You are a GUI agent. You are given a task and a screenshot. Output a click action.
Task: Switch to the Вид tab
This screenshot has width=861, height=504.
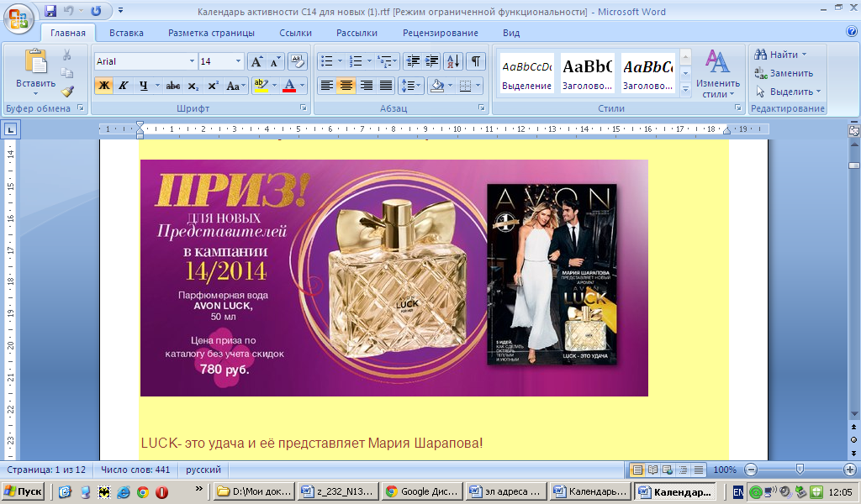[511, 33]
